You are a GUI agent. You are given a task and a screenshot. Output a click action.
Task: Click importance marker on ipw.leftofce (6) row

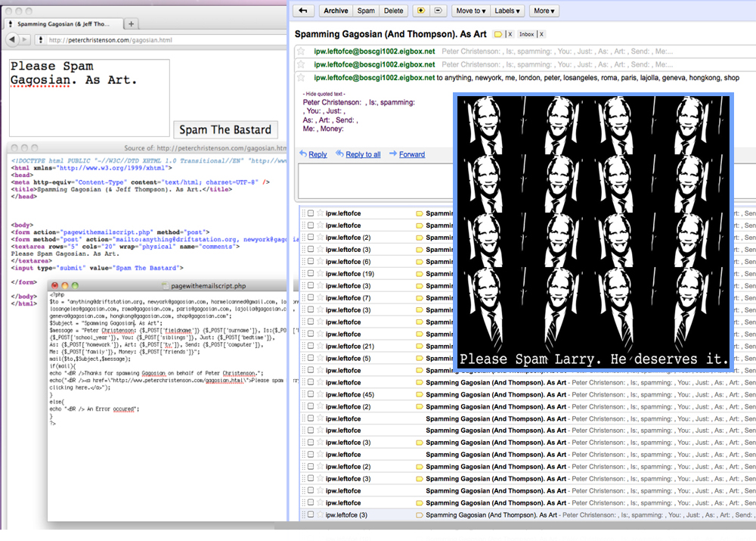tap(420, 262)
